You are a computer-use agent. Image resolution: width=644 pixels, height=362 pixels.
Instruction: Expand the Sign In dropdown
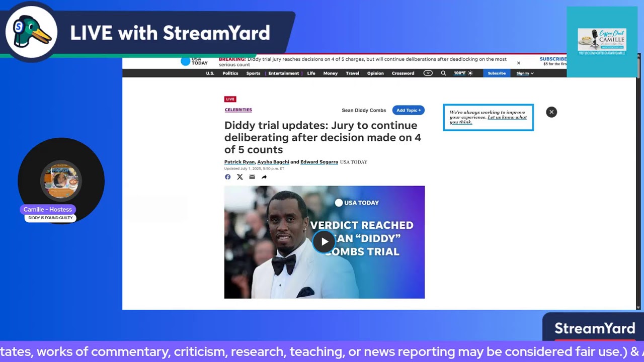pyautogui.click(x=525, y=73)
